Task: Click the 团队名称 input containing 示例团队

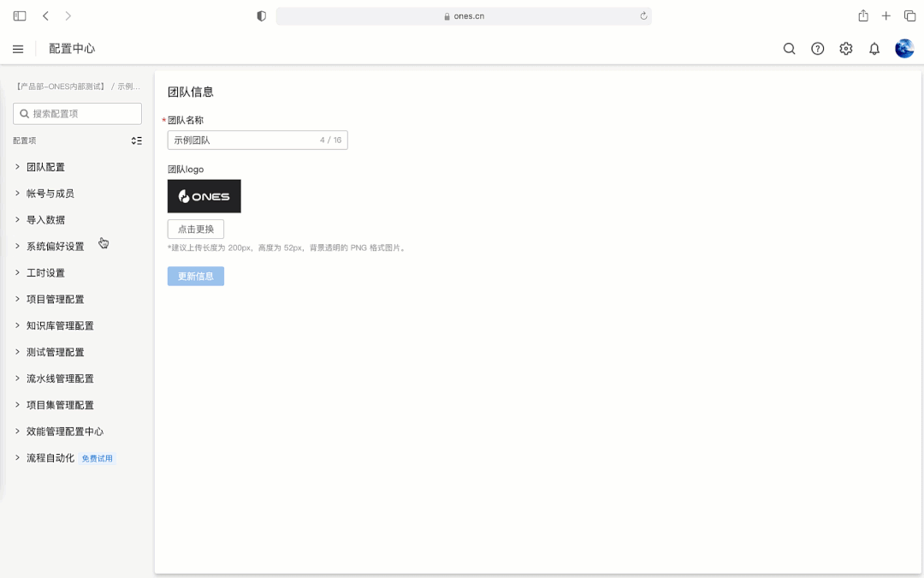Action: click(x=258, y=140)
